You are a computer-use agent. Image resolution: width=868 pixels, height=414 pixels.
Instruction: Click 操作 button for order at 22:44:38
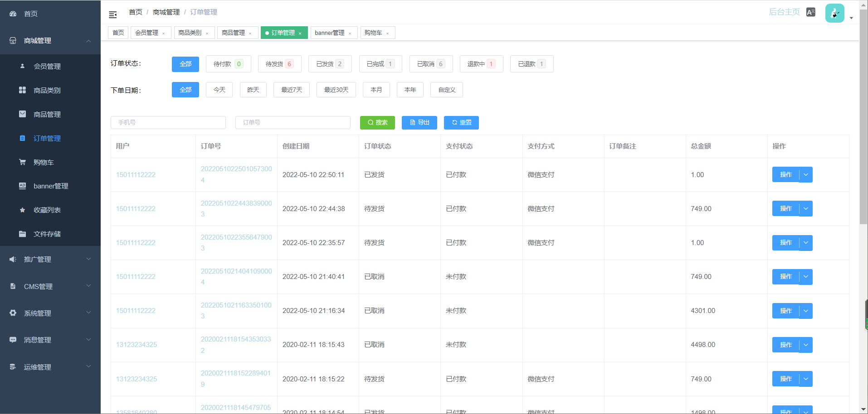click(x=785, y=208)
